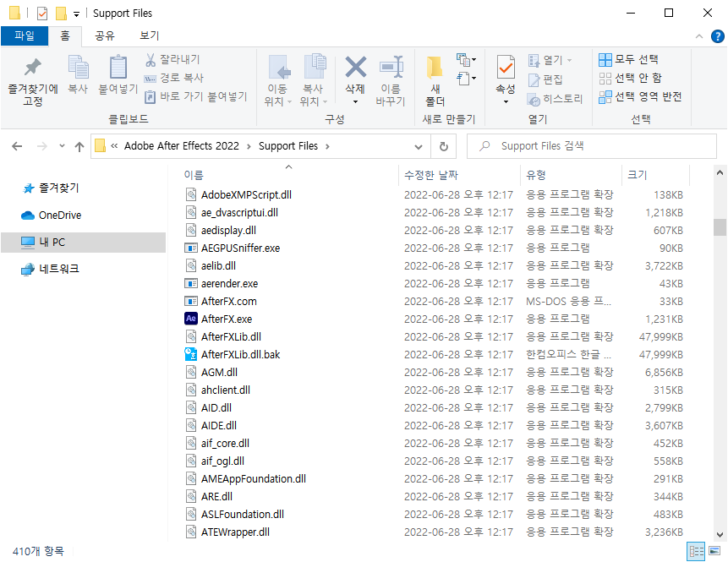Switch to the 홈 (Home) ribbon tab
This screenshot has width=728, height=562.
tap(65, 35)
